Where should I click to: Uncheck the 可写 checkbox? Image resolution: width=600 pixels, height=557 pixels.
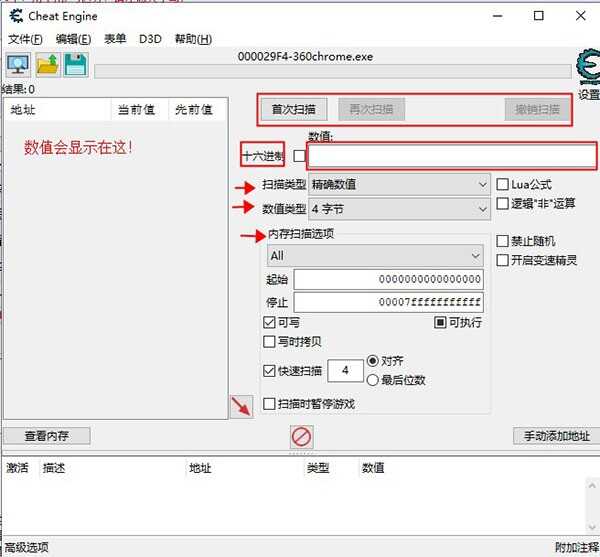[x=269, y=322]
